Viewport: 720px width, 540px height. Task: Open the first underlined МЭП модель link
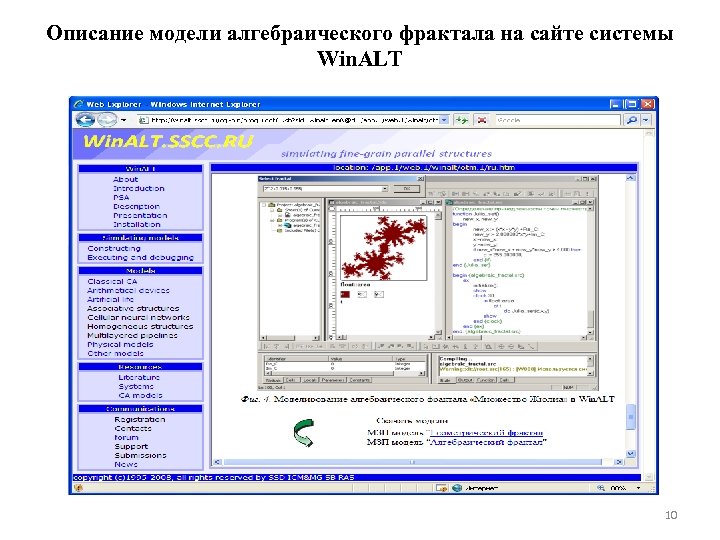(x=486, y=433)
